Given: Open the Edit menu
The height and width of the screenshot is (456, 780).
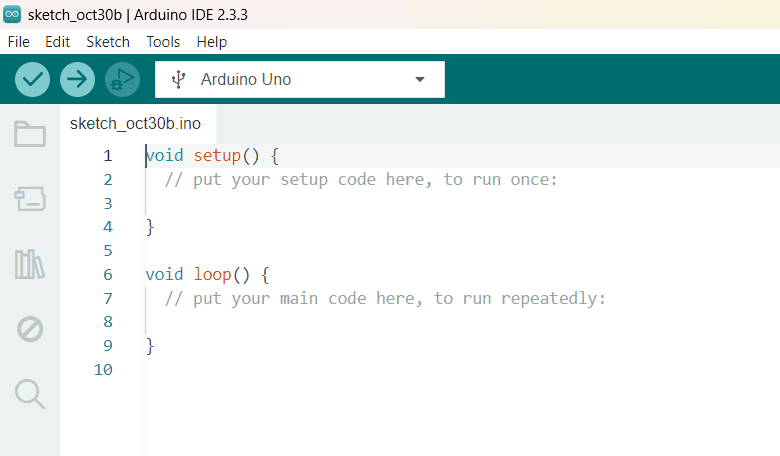Looking at the screenshot, I should tap(57, 42).
